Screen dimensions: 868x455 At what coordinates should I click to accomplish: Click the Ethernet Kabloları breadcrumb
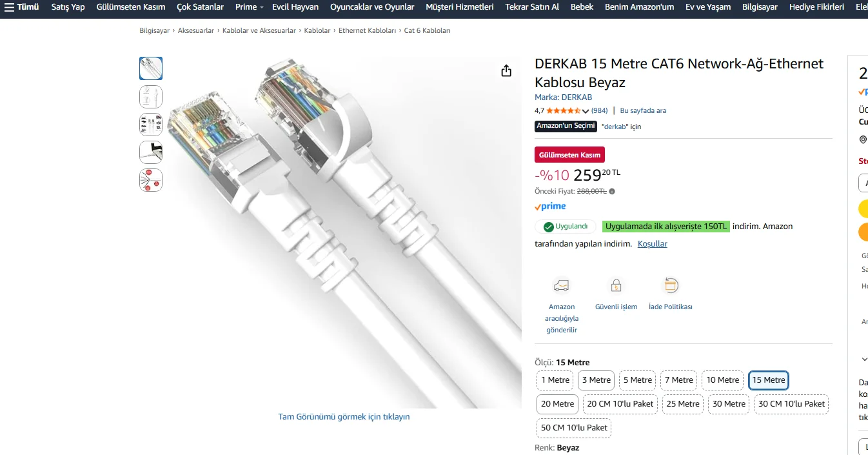pos(367,30)
